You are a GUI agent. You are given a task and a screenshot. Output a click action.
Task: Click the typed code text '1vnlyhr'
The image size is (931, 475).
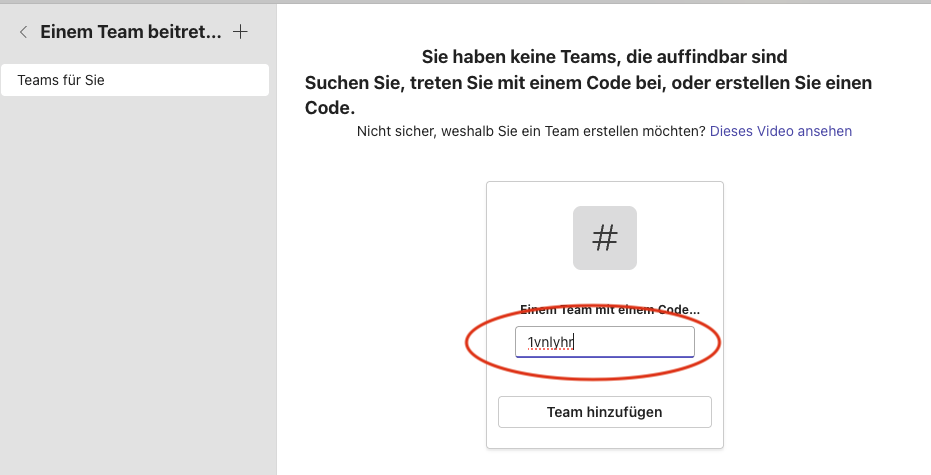point(550,342)
